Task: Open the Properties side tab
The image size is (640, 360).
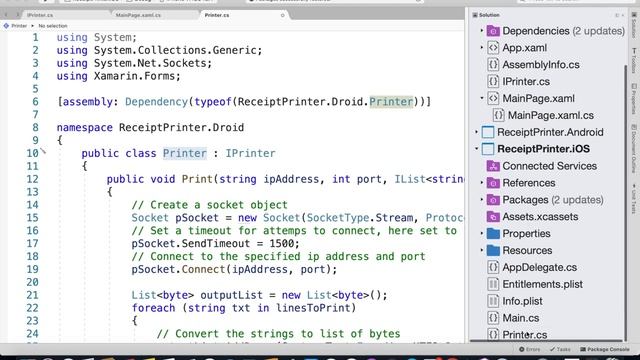Action: click(634, 99)
